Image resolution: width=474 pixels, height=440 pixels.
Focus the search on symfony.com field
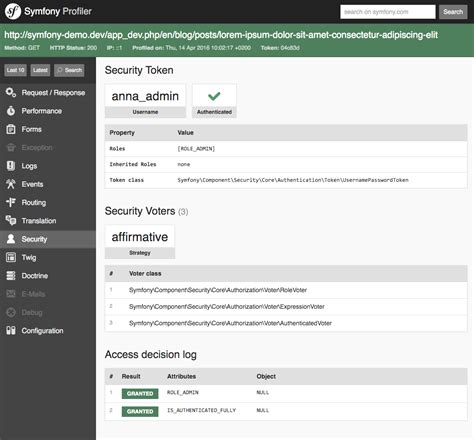(x=388, y=12)
